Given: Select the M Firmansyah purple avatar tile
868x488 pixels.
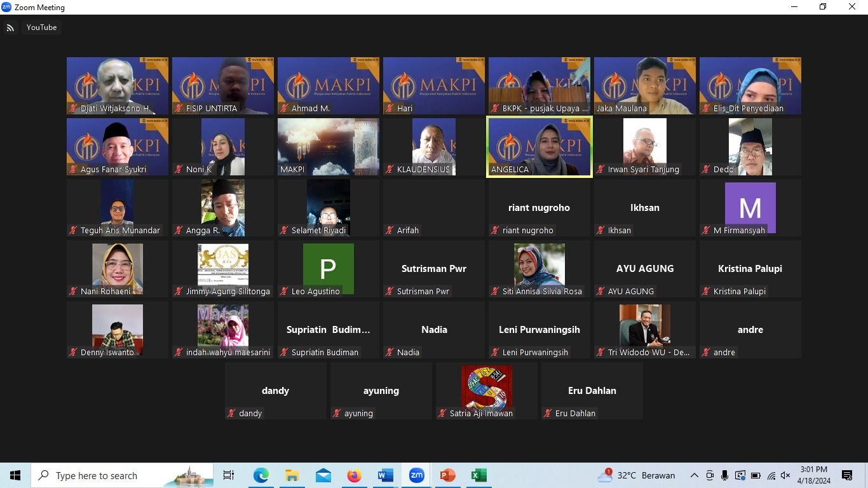Looking at the screenshot, I should [x=750, y=207].
